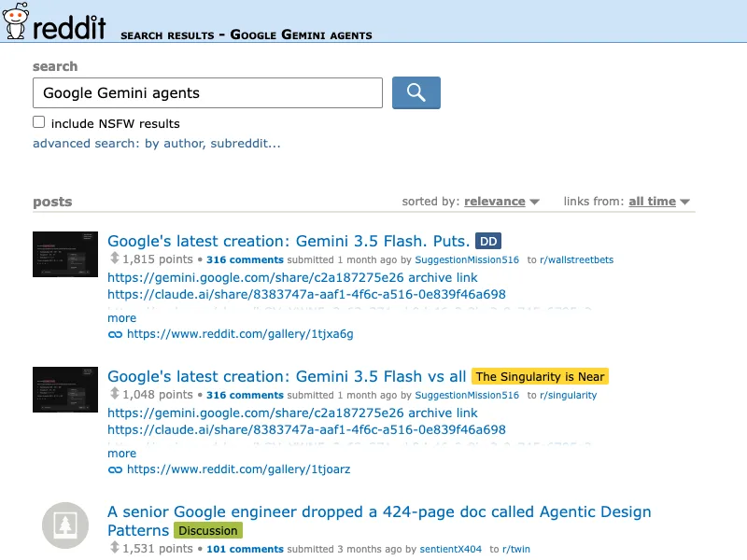Viewport: 747px width, 560px height.
Task: Visit sentientX404 user profile
Action: click(x=451, y=549)
